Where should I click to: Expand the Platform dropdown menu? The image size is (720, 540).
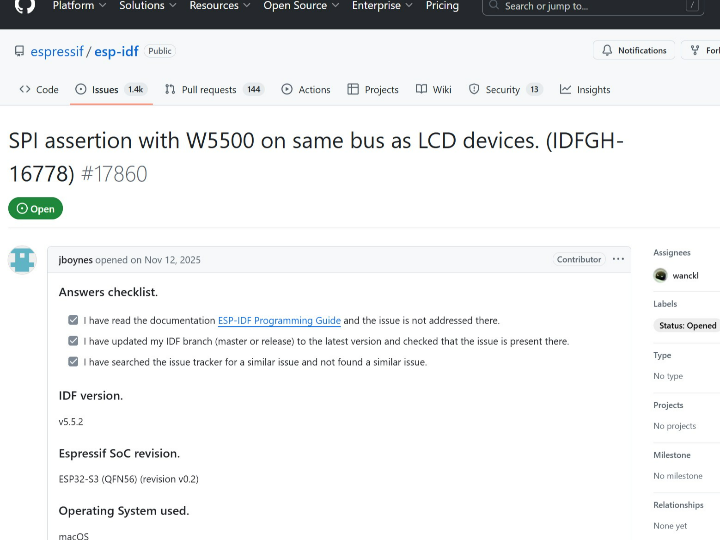point(79,6)
